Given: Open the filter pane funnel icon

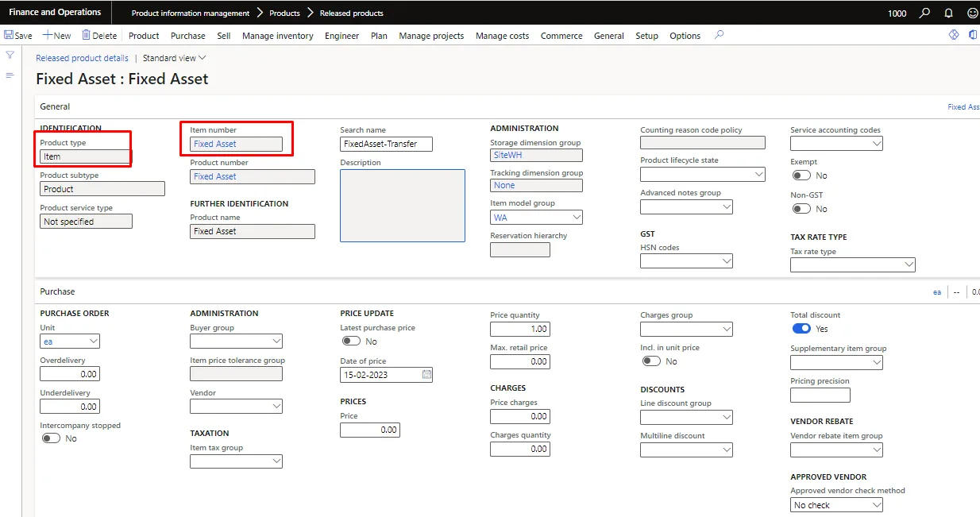Looking at the screenshot, I should point(10,55).
